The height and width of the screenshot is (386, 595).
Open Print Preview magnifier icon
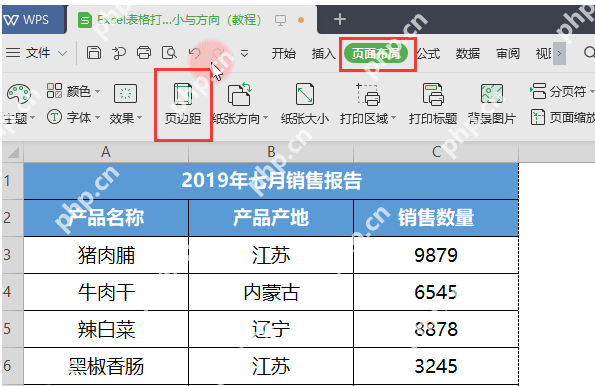169,53
